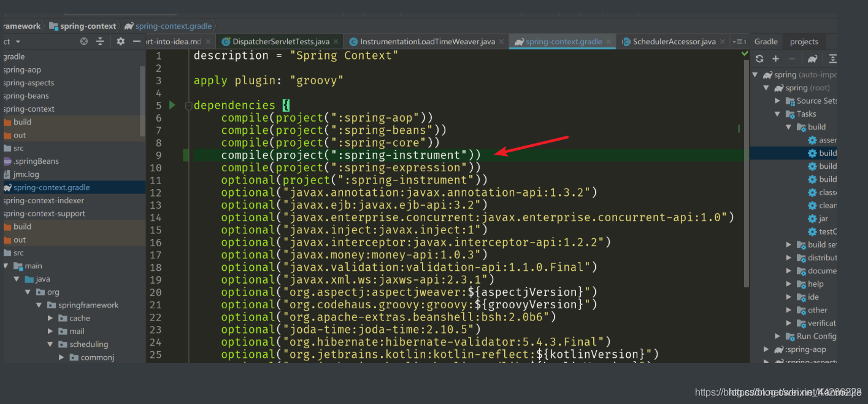Viewport: 868px width, 404px height.
Task: Expand the cache package
Action: click(50, 318)
